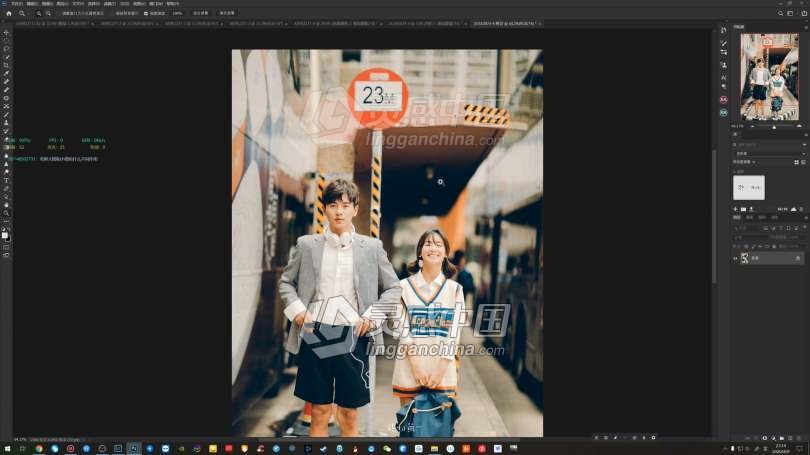
Task: Choose the zoom-out magnifier option
Action: point(48,13)
